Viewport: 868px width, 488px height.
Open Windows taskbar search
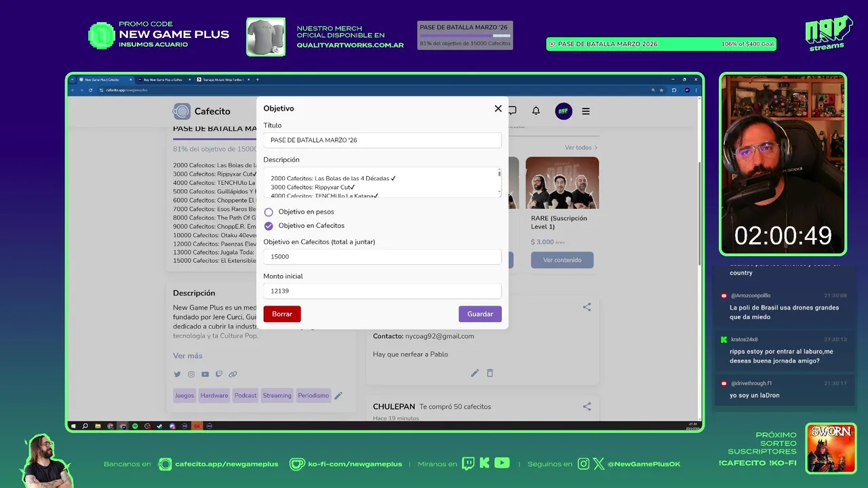pos(85,426)
